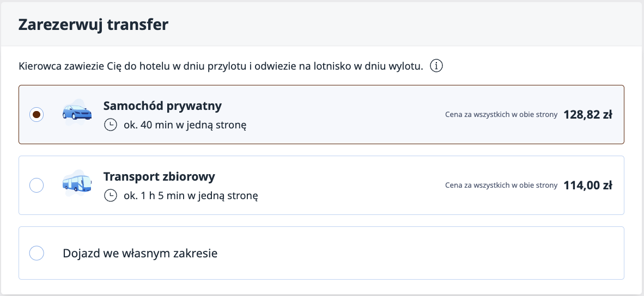The height and width of the screenshot is (296, 644).
Task: Open the transfer info tooltip icon
Action: coord(436,66)
